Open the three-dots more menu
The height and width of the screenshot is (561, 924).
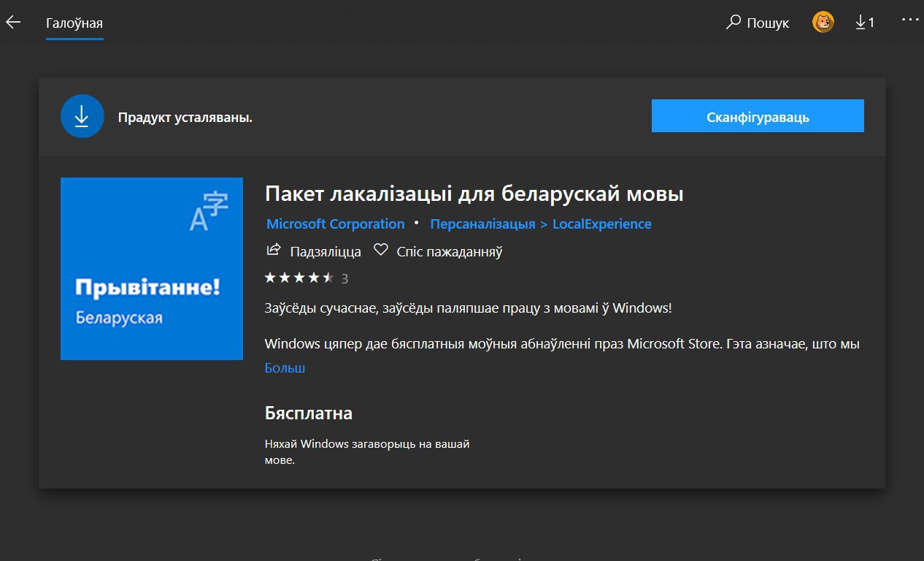(x=910, y=20)
